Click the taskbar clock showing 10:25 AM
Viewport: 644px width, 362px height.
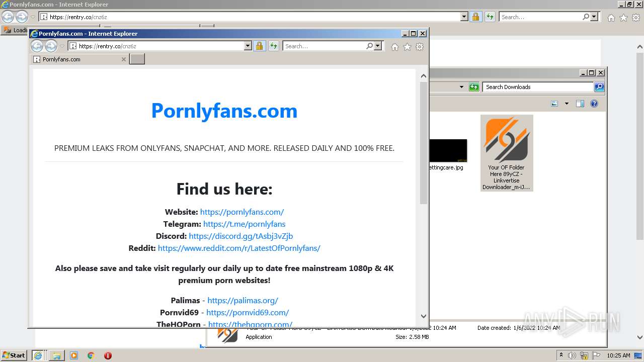click(618, 355)
